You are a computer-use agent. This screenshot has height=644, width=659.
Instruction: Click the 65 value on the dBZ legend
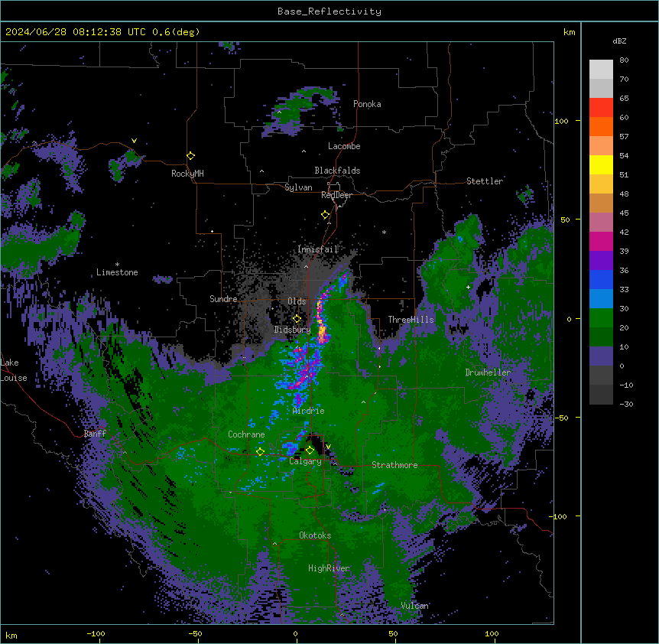point(624,99)
